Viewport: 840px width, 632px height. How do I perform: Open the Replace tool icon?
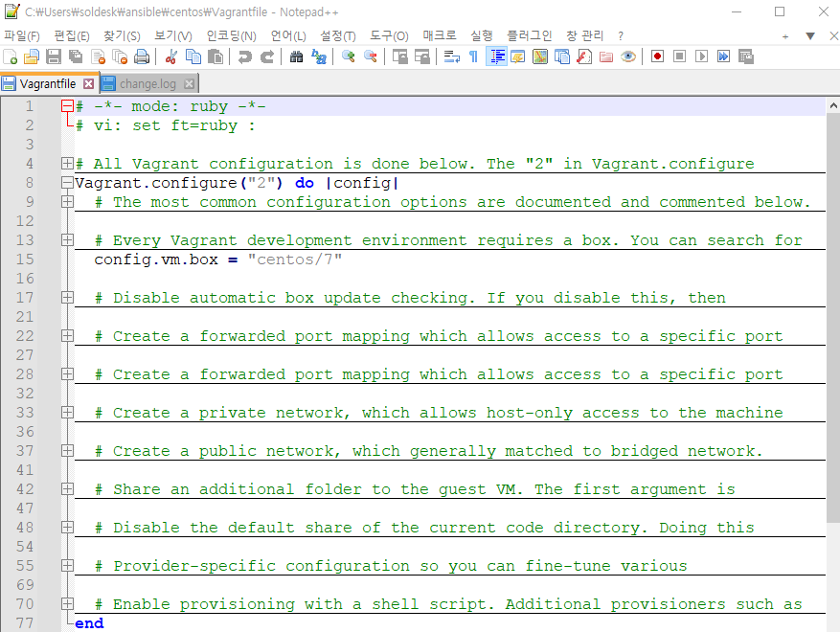[x=318, y=56]
